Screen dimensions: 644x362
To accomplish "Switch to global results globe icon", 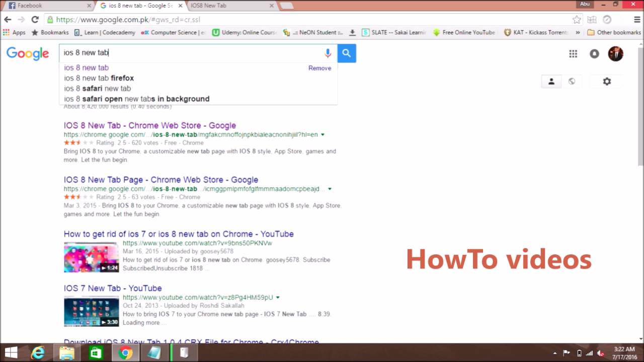I will pos(572,81).
